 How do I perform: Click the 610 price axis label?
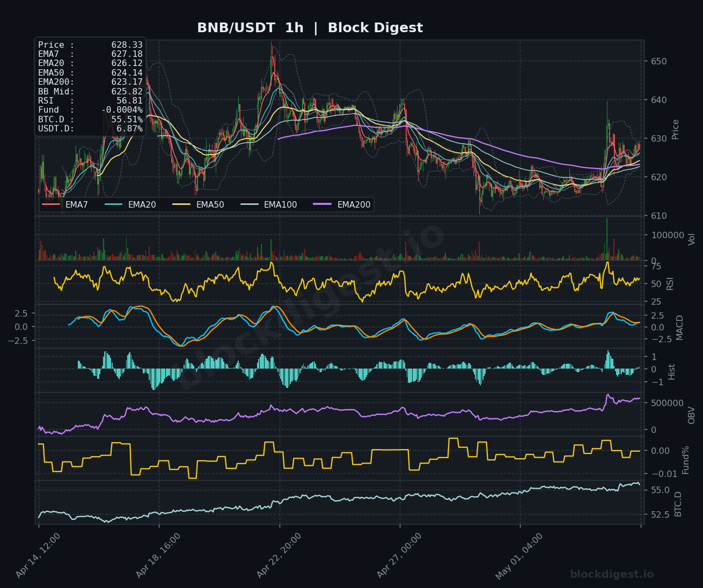point(659,216)
